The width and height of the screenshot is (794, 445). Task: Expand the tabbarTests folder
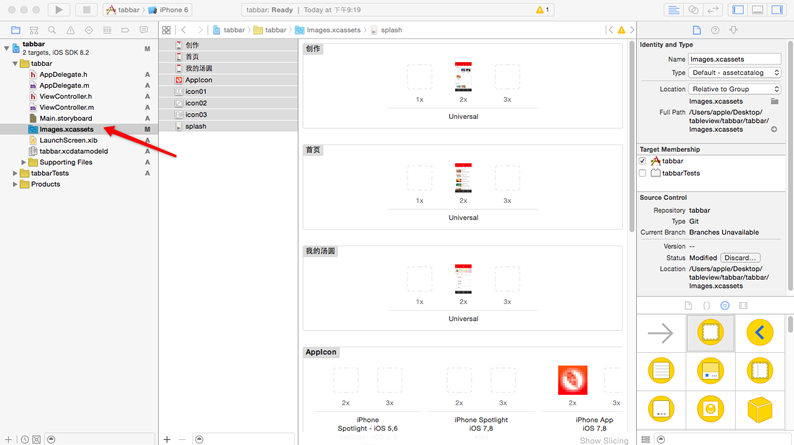[x=15, y=173]
